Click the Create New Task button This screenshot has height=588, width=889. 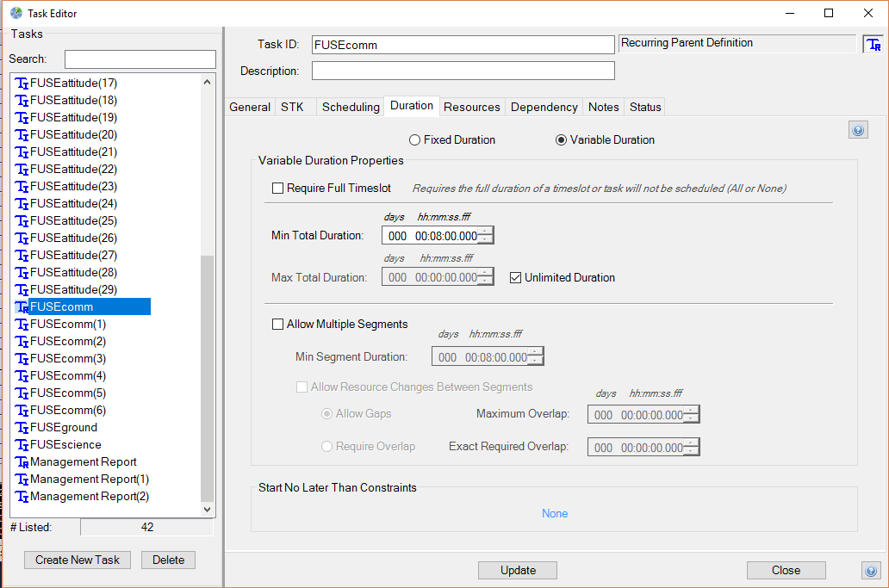click(x=78, y=560)
